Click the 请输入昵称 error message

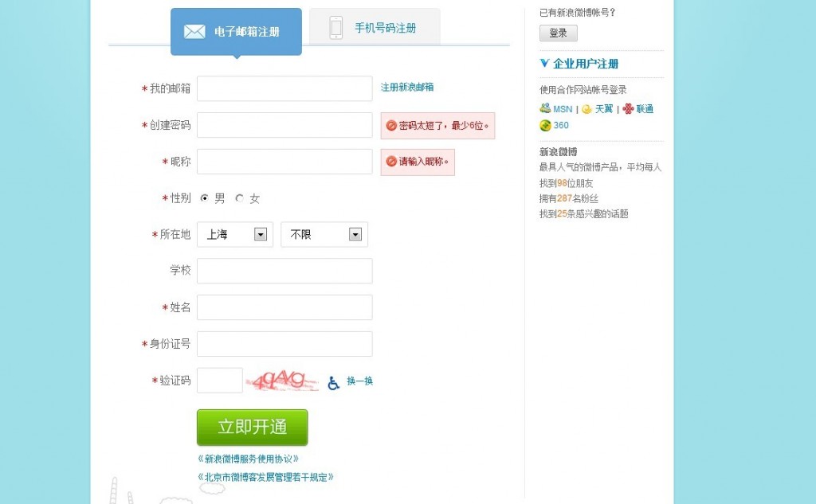tap(418, 162)
